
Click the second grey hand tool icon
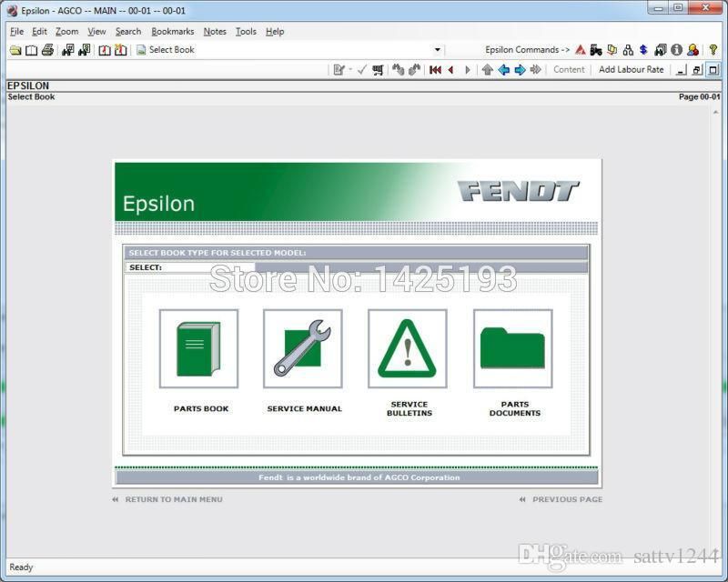tap(414, 70)
